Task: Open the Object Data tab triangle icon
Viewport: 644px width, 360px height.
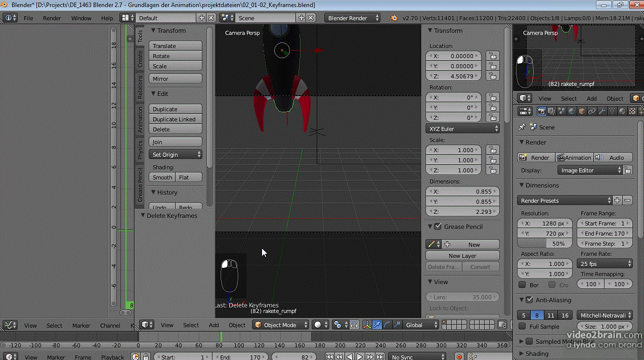Action: (612, 111)
